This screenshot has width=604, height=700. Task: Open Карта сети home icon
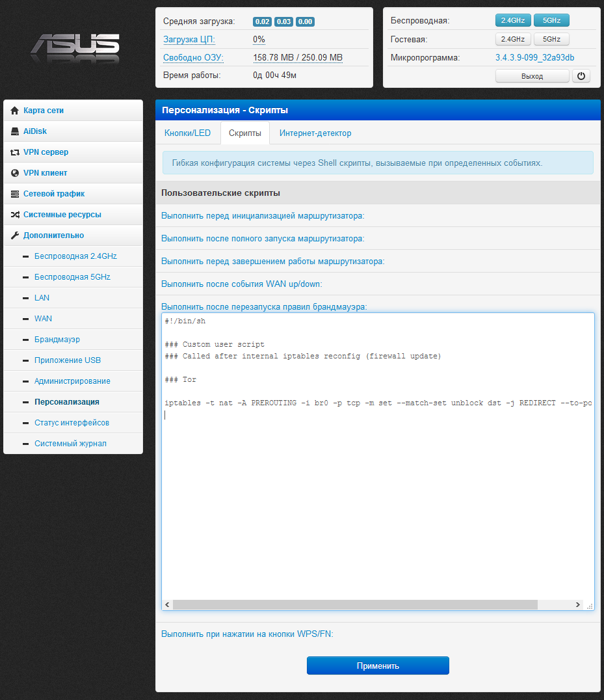pos(15,111)
